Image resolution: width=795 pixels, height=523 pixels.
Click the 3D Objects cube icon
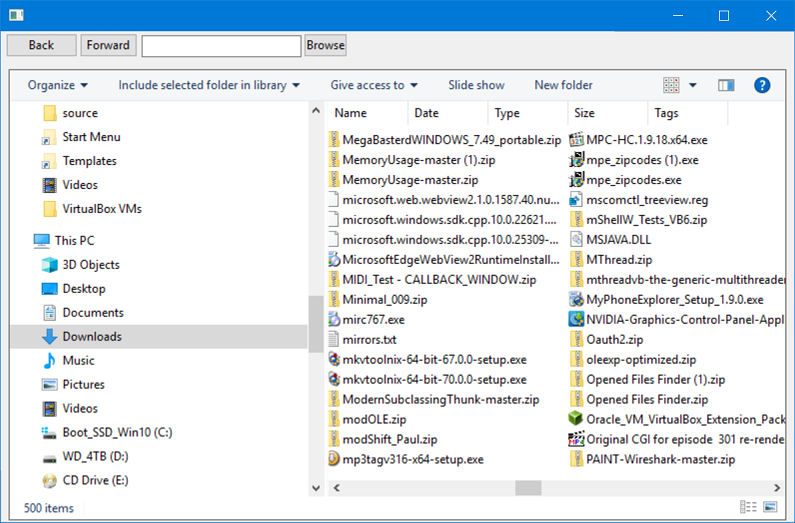(50, 265)
